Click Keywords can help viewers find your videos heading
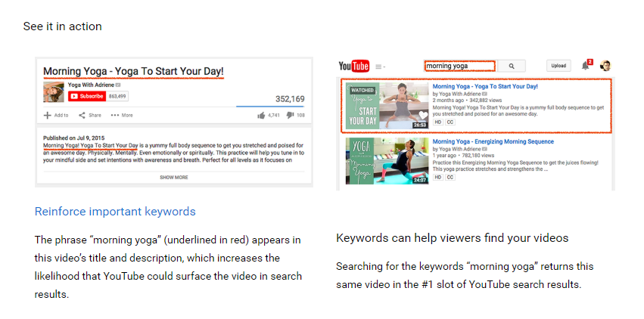The image size is (644, 319). (x=453, y=238)
